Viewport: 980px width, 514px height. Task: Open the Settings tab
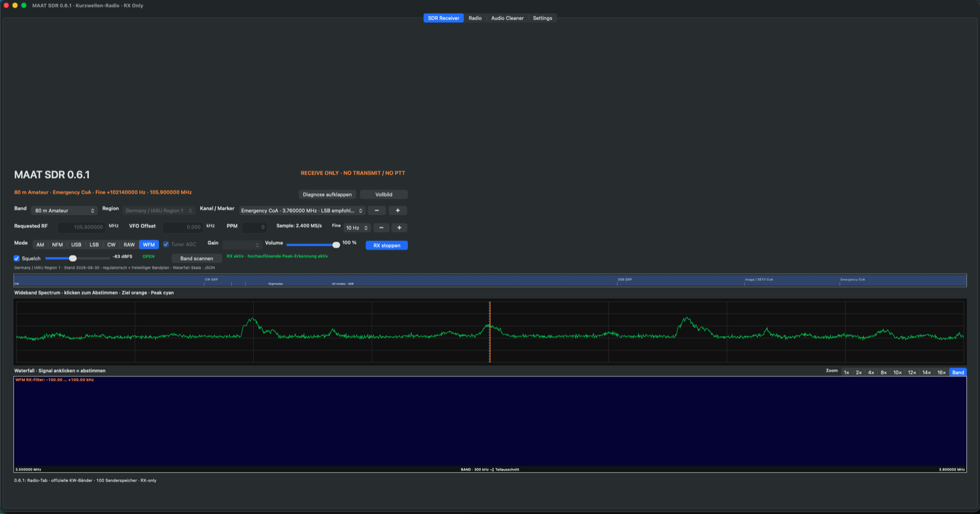(x=542, y=18)
